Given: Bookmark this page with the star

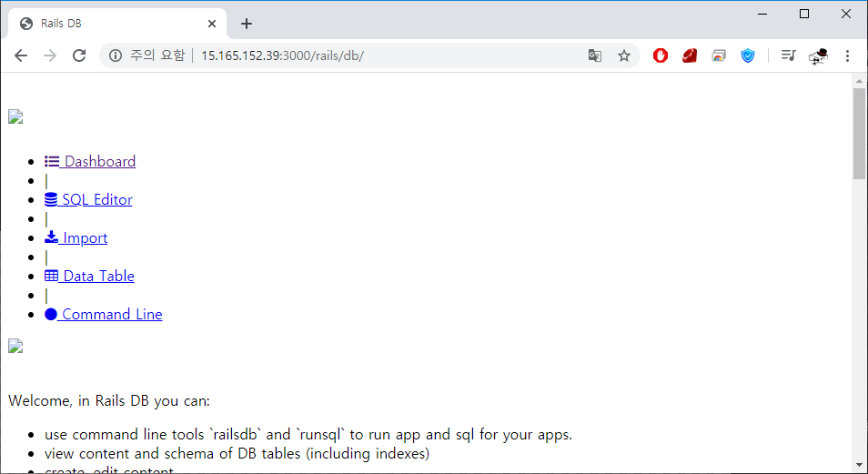Looking at the screenshot, I should [624, 55].
